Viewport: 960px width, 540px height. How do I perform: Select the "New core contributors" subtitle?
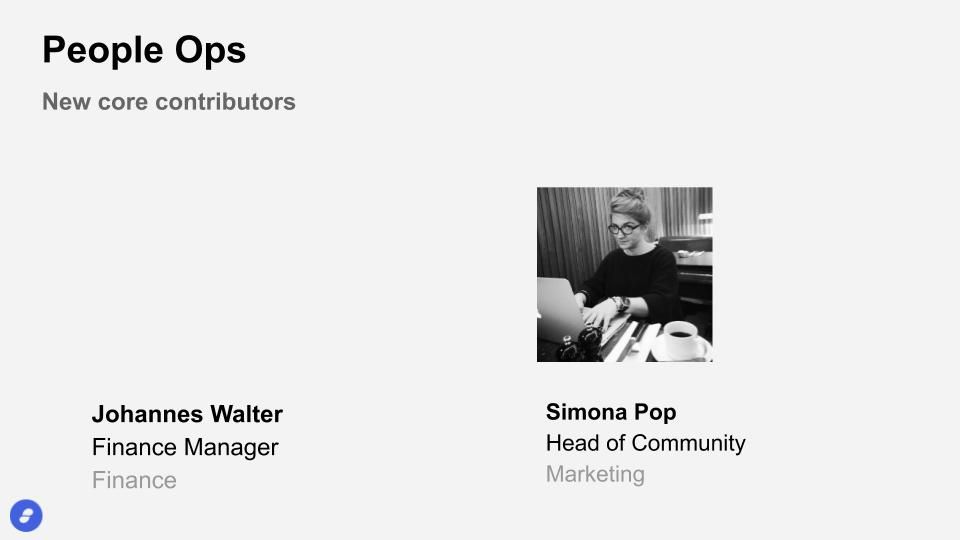coord(169,102)
